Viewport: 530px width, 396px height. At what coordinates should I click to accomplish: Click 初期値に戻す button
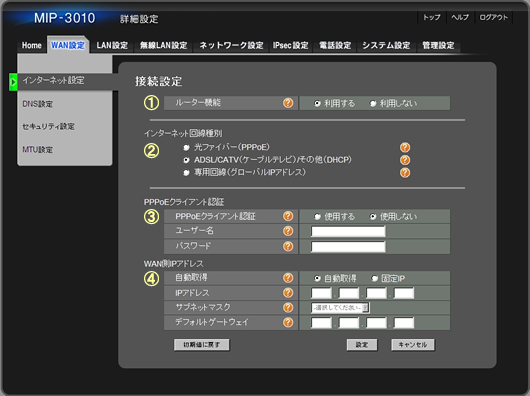point(201,345)
